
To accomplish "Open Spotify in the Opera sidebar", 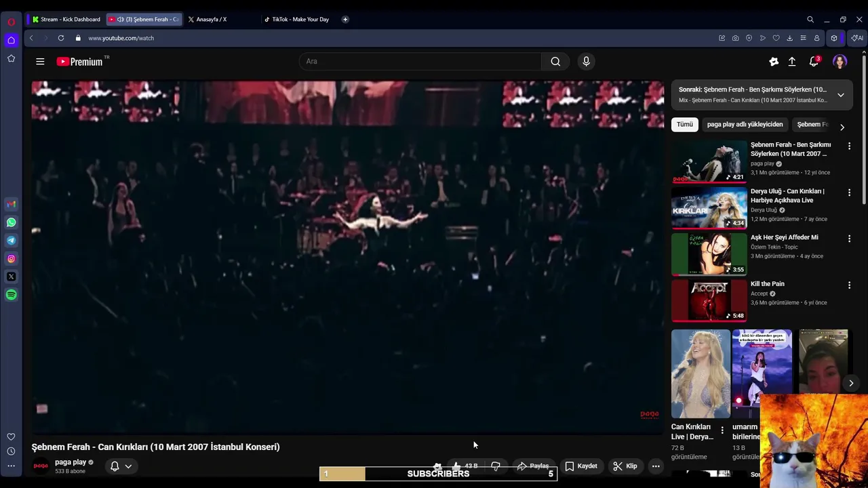I will click(11, 295).
